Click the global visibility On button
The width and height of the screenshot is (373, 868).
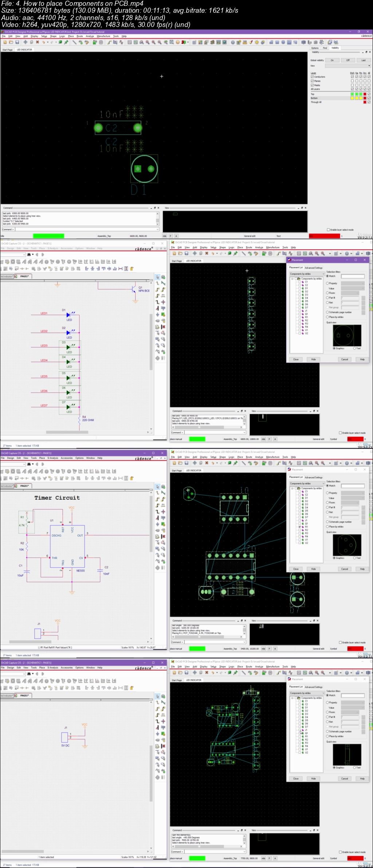[332, 60]
